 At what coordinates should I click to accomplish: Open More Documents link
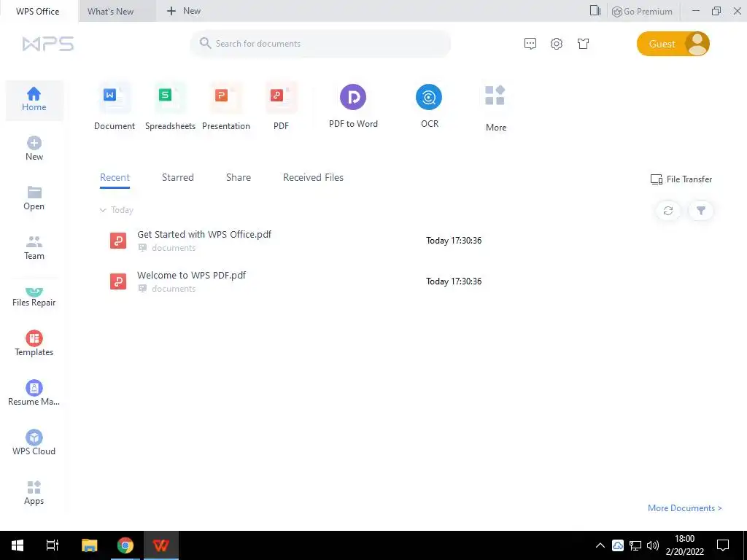(x=684, y=508)
